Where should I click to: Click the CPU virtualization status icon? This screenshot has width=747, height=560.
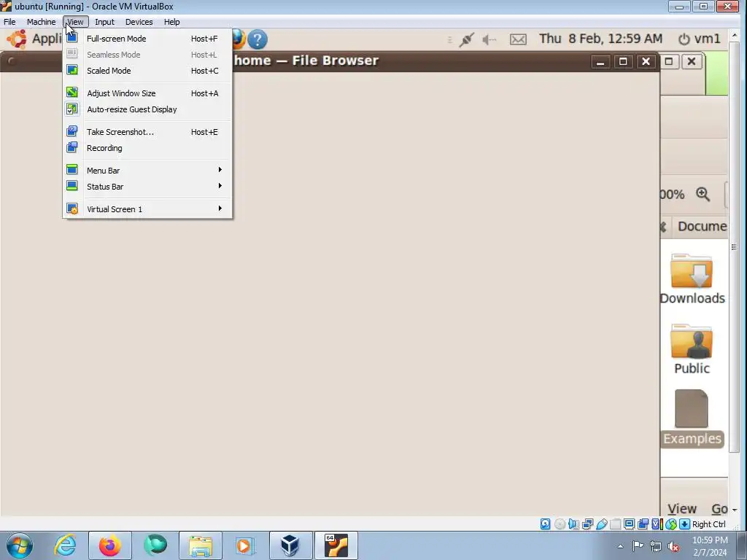pos(657,524)
